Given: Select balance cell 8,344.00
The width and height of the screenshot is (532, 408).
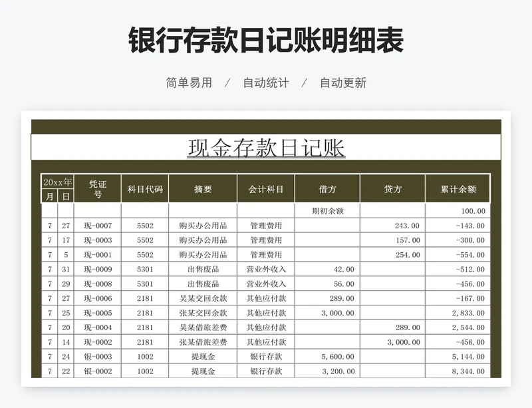Looking at the screenshot, I should click(458, 371).
